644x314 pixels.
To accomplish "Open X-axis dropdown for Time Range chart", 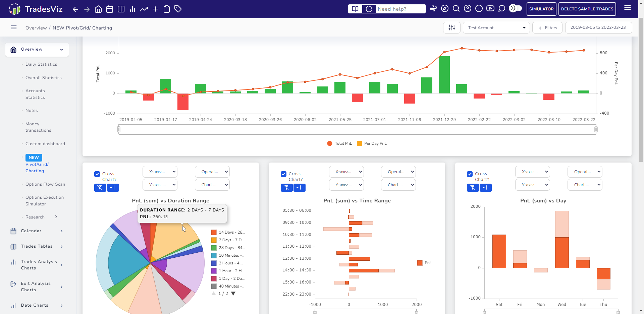I will point(346,172).
